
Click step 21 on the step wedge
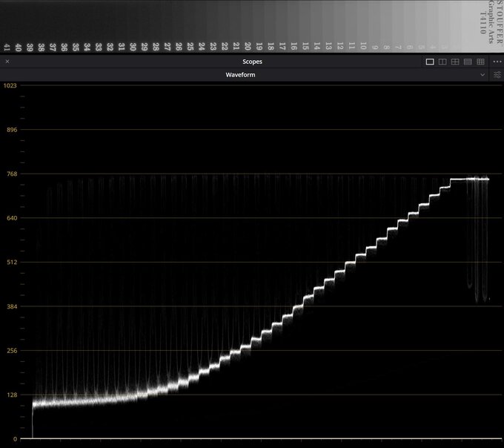click(236, 46)
